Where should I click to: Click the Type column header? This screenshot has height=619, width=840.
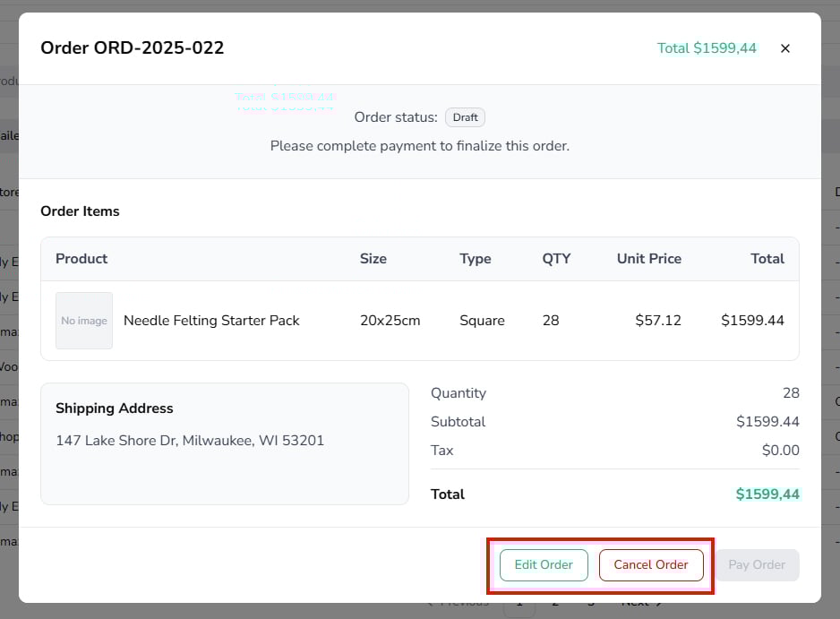point(476,259)
